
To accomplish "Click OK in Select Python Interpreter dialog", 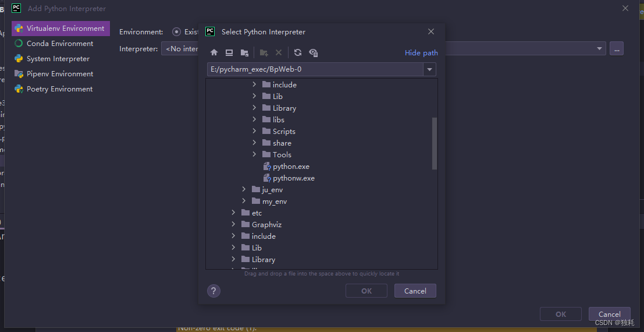I will [x=367, y=291].
